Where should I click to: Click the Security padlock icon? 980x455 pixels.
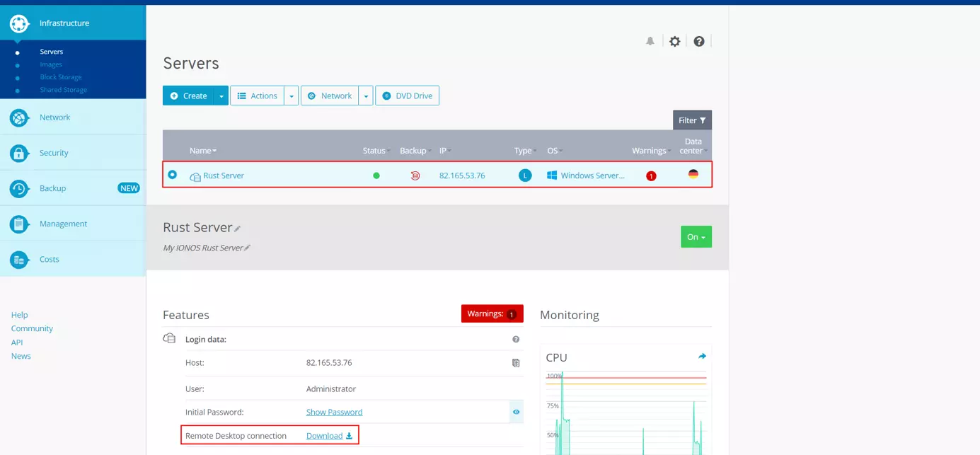19,153
